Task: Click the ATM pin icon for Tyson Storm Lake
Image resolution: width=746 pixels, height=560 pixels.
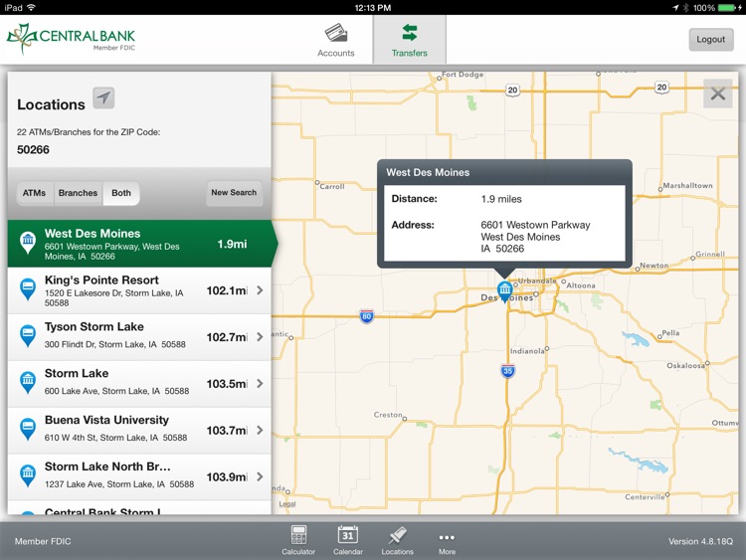Action: (28, 336)
